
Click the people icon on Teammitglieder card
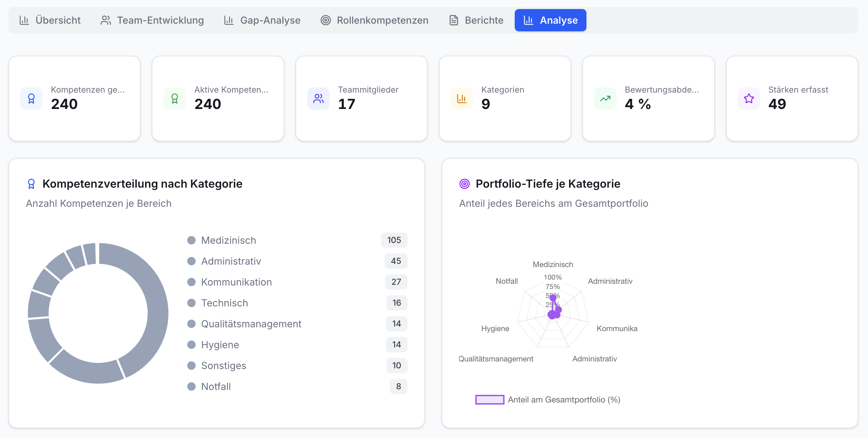[x=318, y=99]
